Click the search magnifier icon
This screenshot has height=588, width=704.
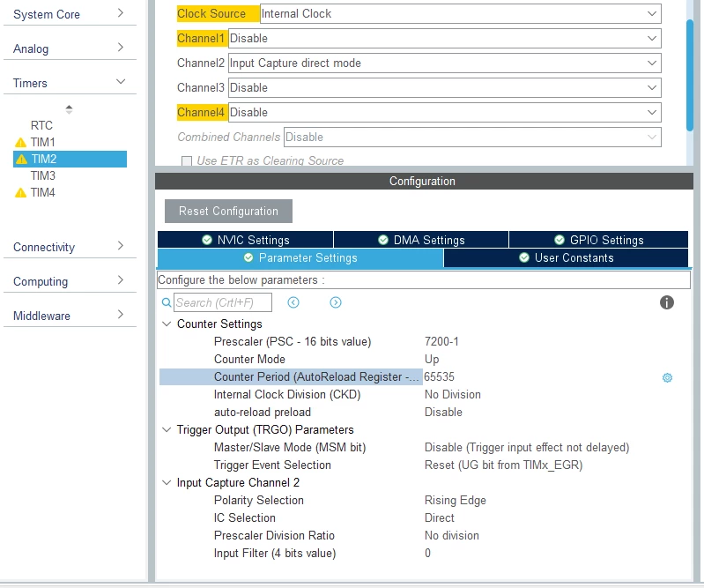pos(167,302)
